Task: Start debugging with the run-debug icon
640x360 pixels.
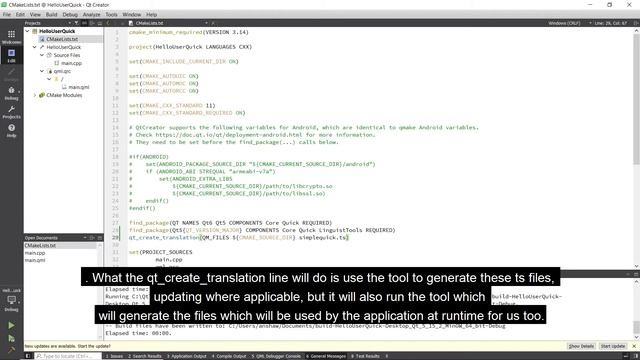Action: [x=11, y=338]
